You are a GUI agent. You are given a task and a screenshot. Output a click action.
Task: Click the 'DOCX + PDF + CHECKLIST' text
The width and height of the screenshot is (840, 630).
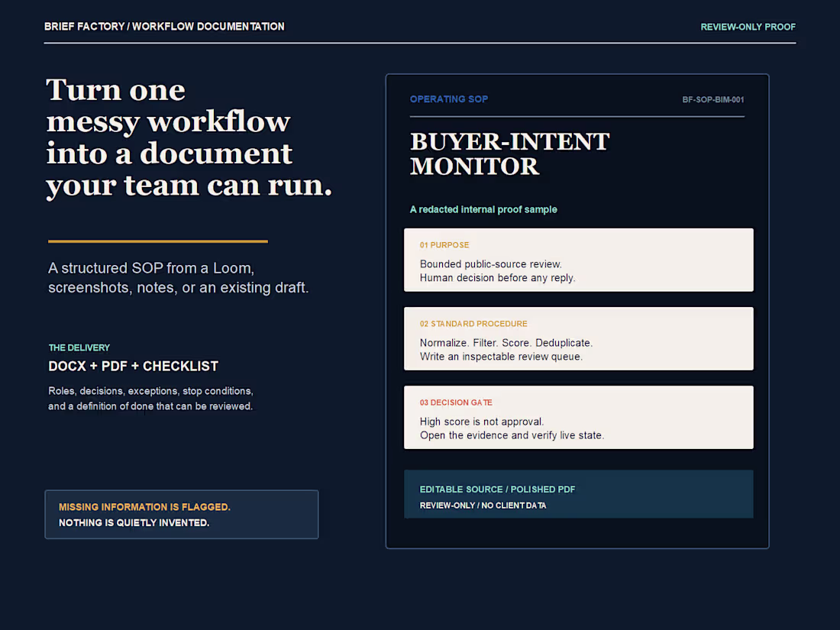(x=134, y=367)
